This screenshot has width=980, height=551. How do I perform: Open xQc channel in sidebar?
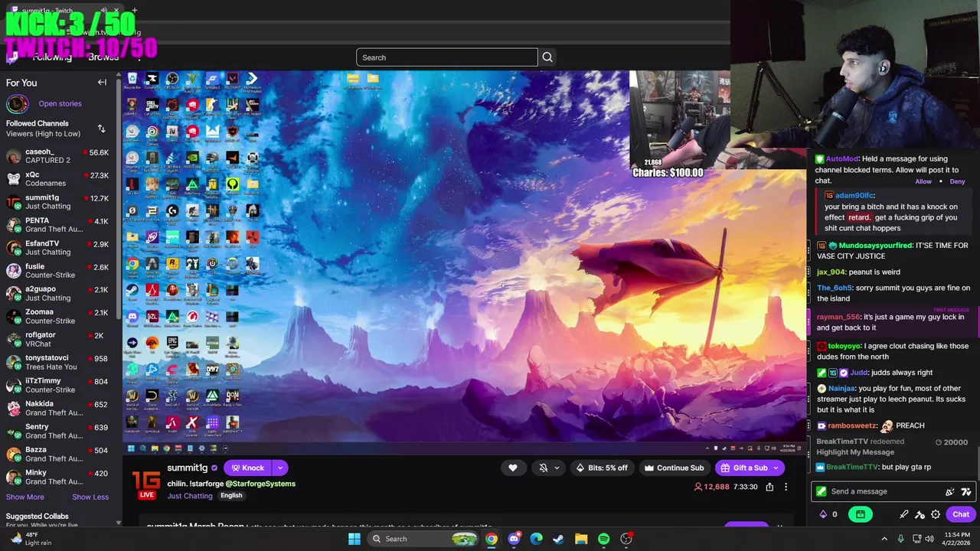click(x=59, y=179)
